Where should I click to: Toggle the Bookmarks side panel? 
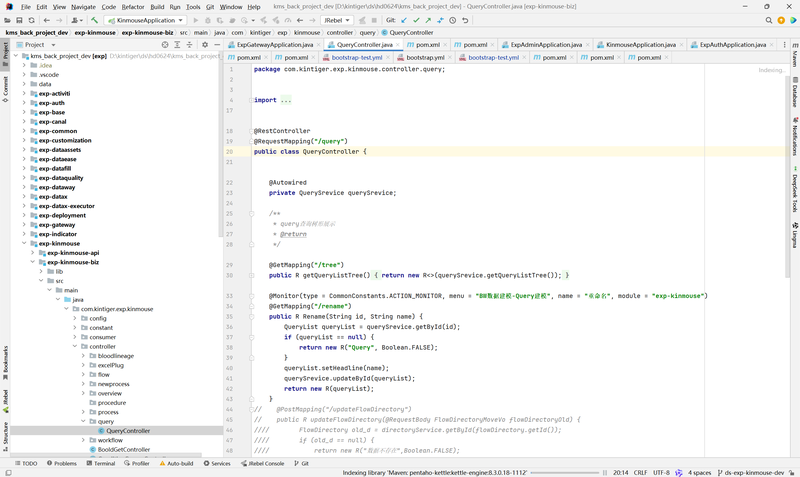coord(5,360)
